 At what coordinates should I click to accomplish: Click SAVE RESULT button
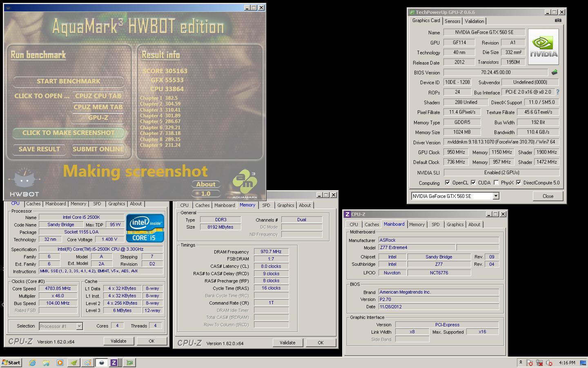[x=39, y=149]
